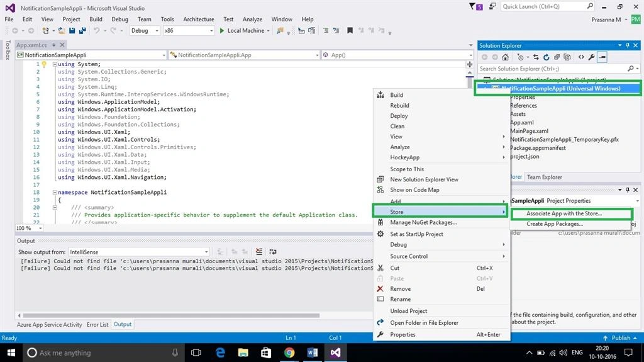Click the Clear All icon in Output

(x=258, y=252)
